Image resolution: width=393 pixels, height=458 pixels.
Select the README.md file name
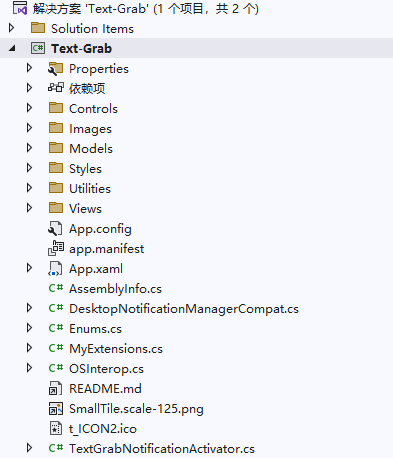pos(105,389)
